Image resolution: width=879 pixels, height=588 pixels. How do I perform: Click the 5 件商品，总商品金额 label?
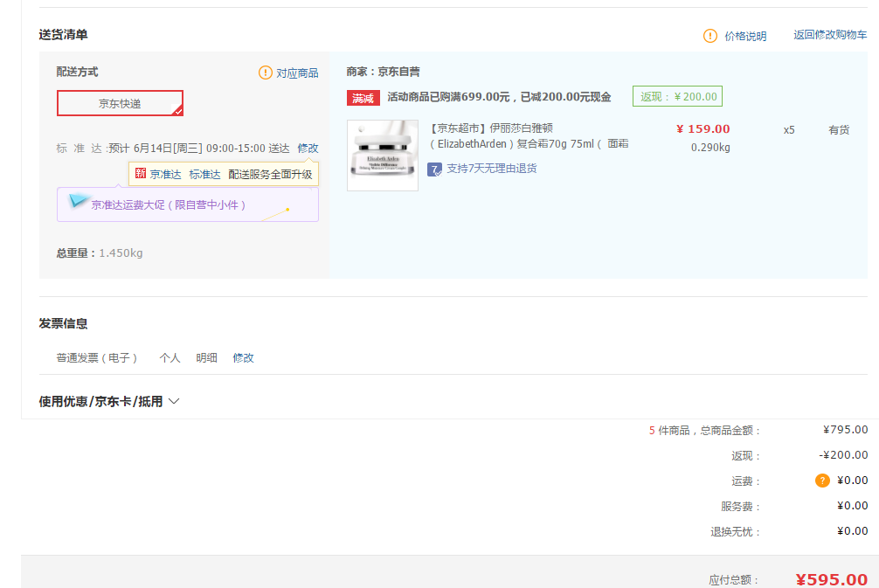click(x=704, y=431)
